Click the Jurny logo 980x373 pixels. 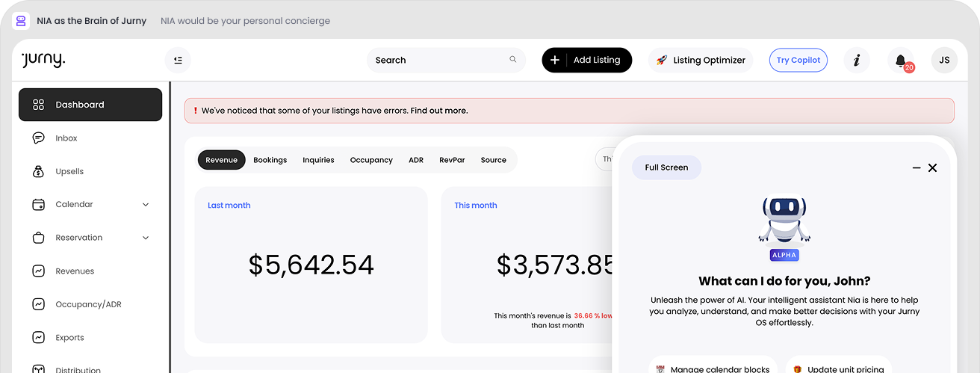pos(43,61)
